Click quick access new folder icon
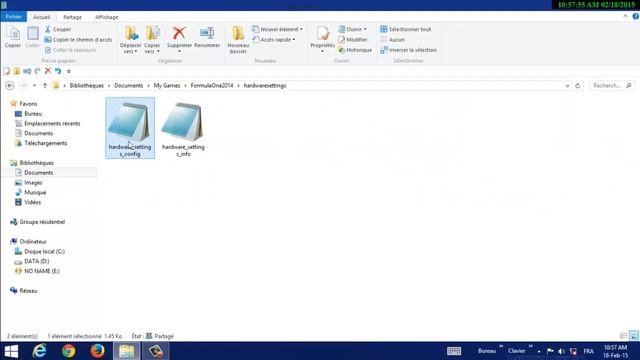Viewport: 640px width, 360px height. tap(17, 71)
